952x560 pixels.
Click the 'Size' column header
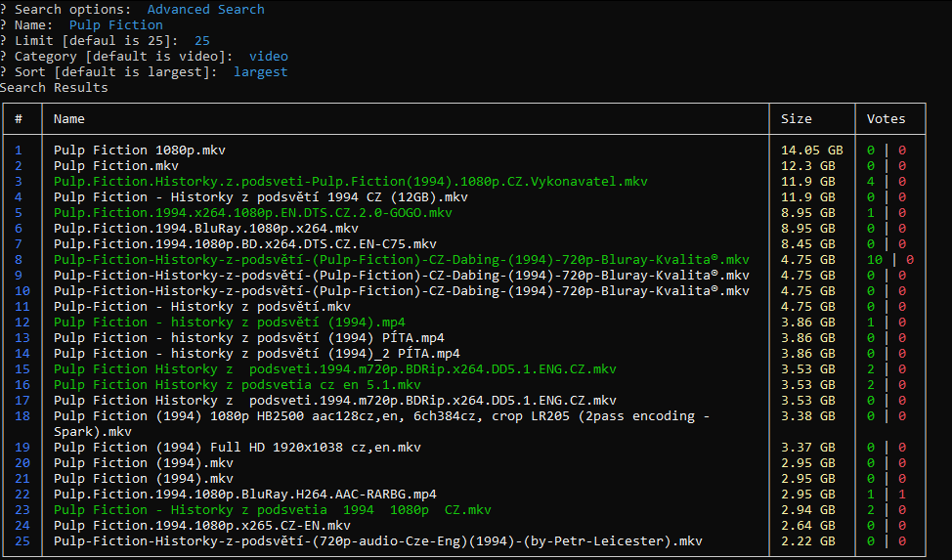click(x=796, y=119)
